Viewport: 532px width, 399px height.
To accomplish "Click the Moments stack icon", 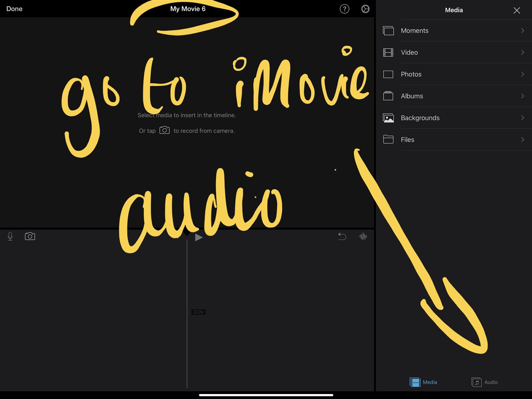I will click(x=388, y=31).
